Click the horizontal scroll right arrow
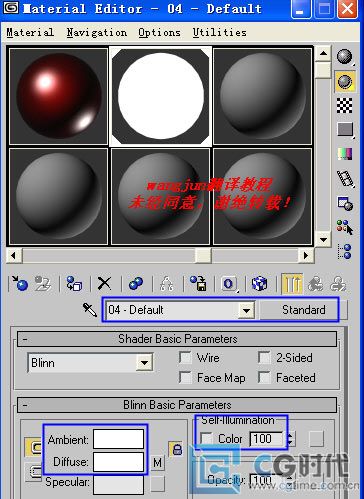 [x=306, y=256]
